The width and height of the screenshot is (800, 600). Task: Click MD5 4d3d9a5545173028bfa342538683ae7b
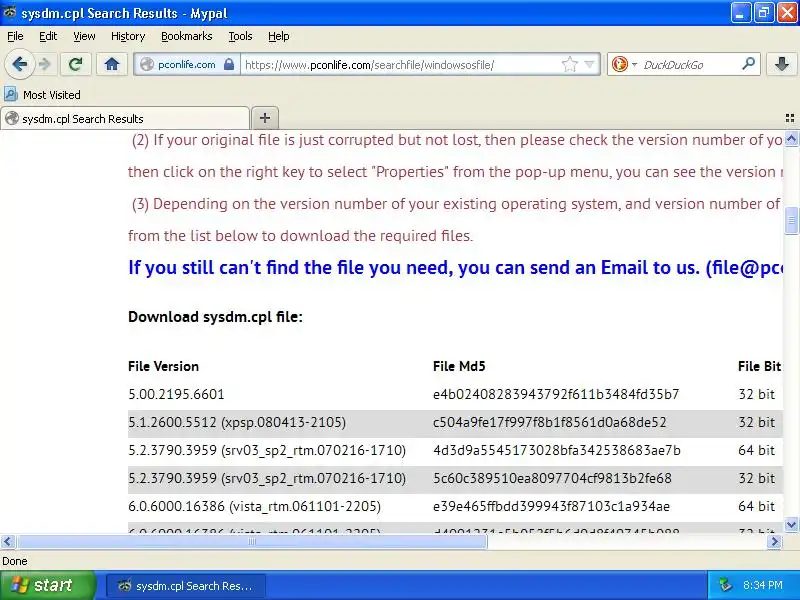(557, 451)
